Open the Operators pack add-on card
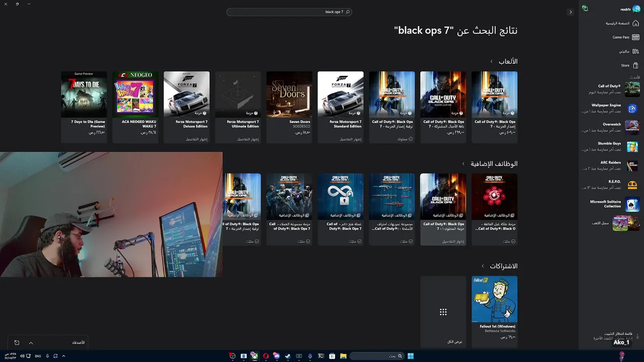 289,209
